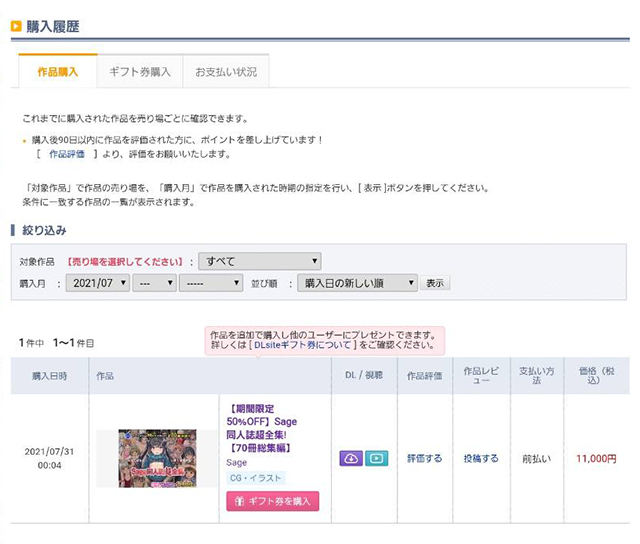Open the ギフト券購入 tab
Screen dimensions: 640x544
(140, 72)
